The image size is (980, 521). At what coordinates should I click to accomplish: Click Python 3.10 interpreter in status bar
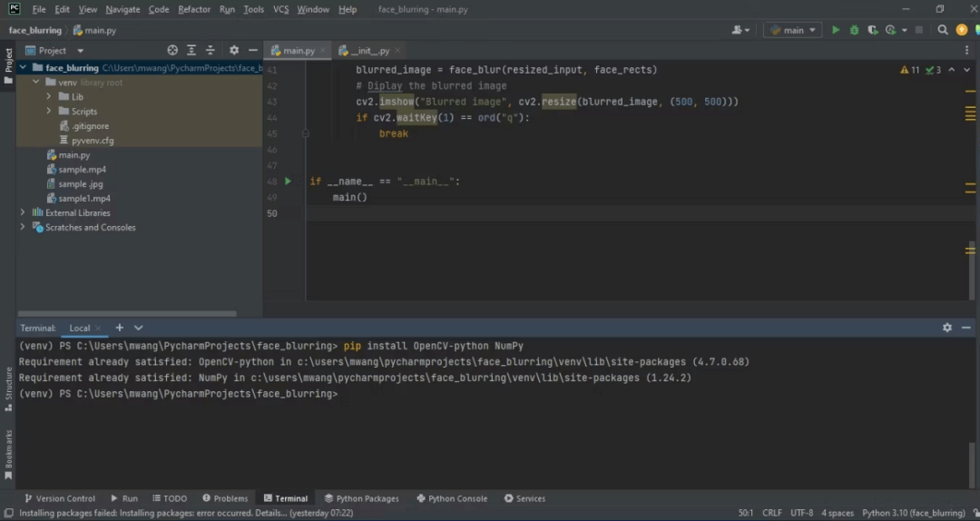913,513
